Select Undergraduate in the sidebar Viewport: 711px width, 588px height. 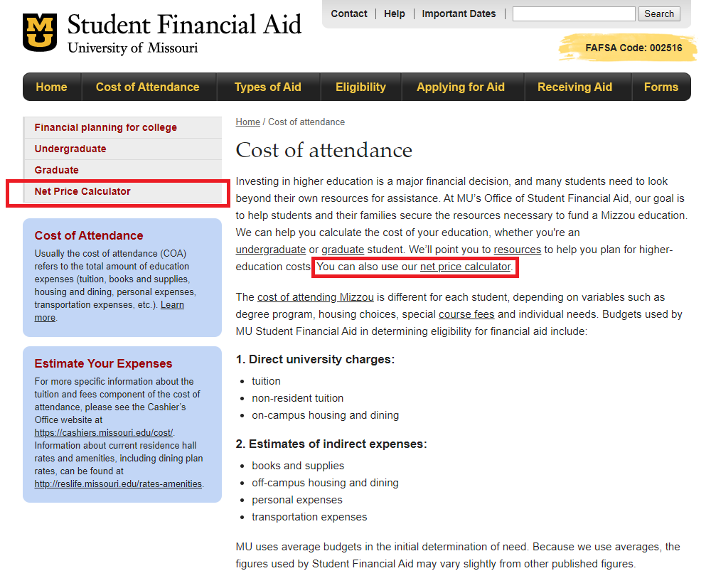(71, 149)
